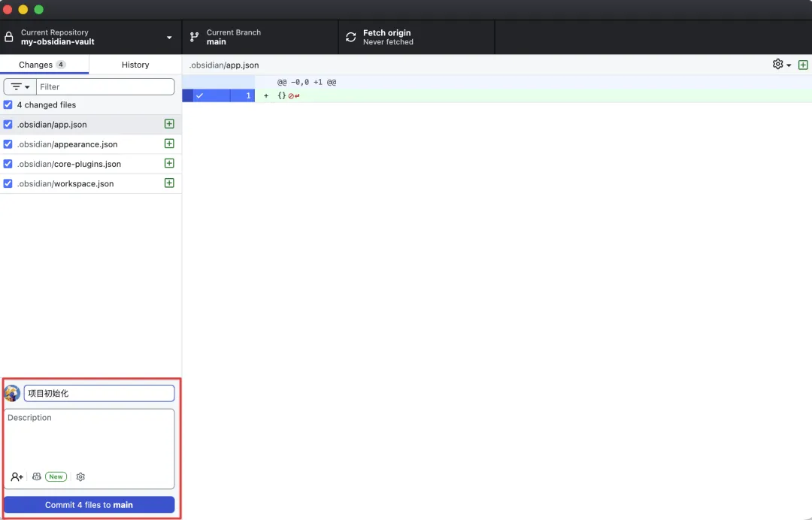
Task: Click the added status icon for appearance.json
Action: (x=169, y=144)
